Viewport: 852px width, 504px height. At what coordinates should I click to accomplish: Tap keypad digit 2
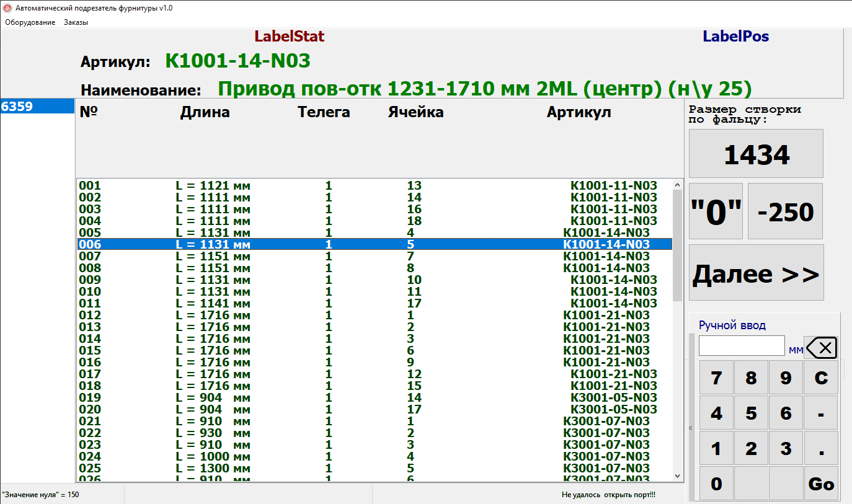(751, 448)
